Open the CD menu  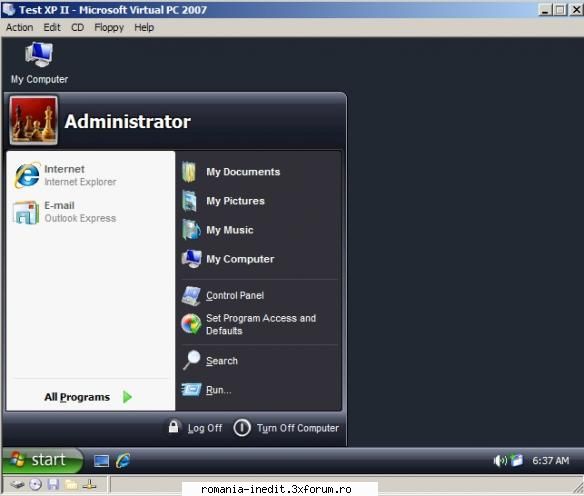click(77, 28)
